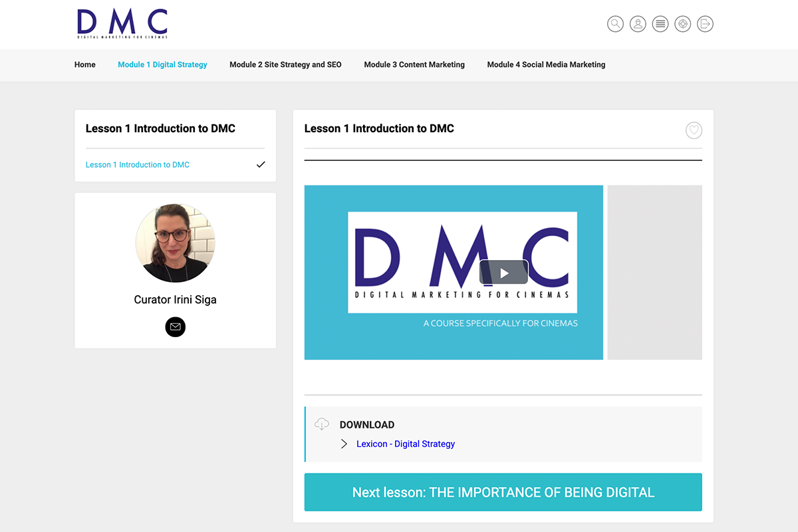Screen dimensions: 798x532
Task: Highlight Module 1 Digital Strategy tab
Action: [162, 65]
